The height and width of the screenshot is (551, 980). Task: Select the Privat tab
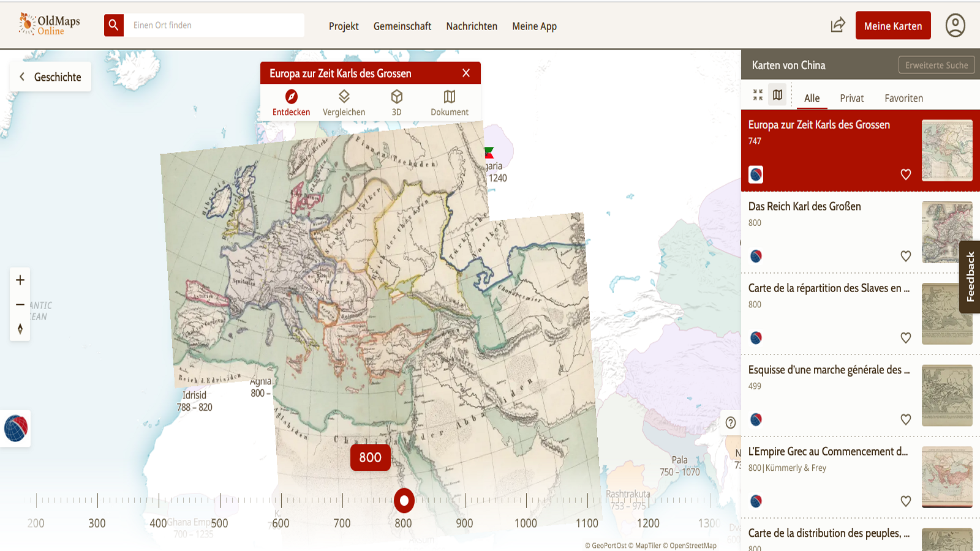851,98
